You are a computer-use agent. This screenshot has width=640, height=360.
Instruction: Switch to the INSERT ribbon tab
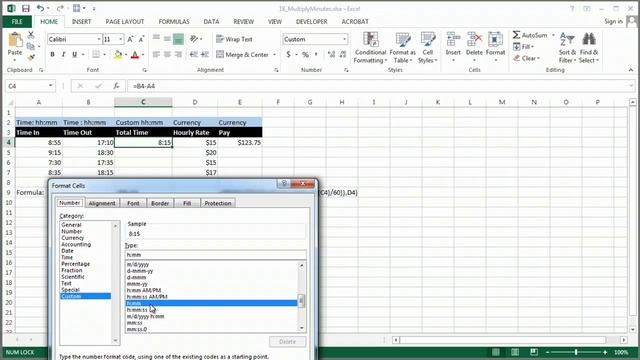(x=81, y=22)
